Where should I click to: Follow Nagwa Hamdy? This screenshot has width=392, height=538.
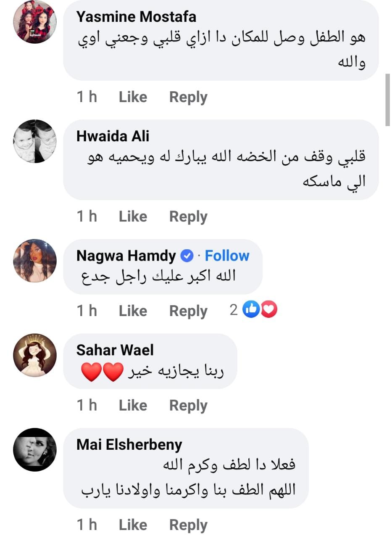[x=227, y=256]
